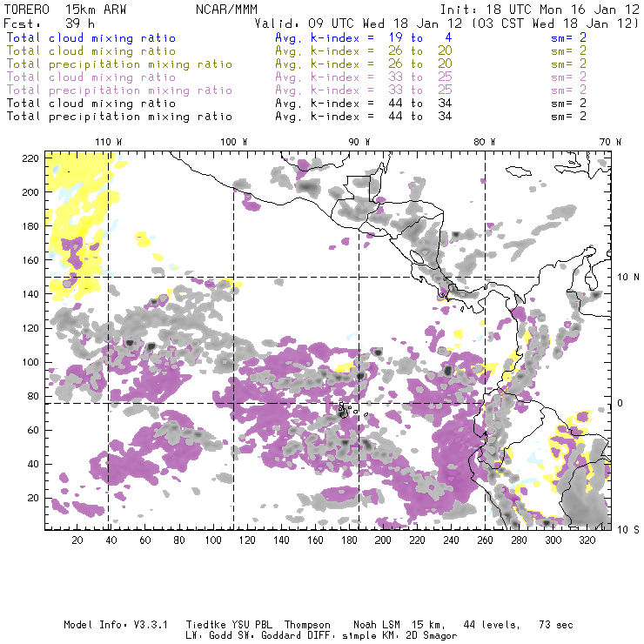Screen dimensions: 644x644
Task: Click black 'Total precipitation mixing ratio' legend row
Action: 119,117
